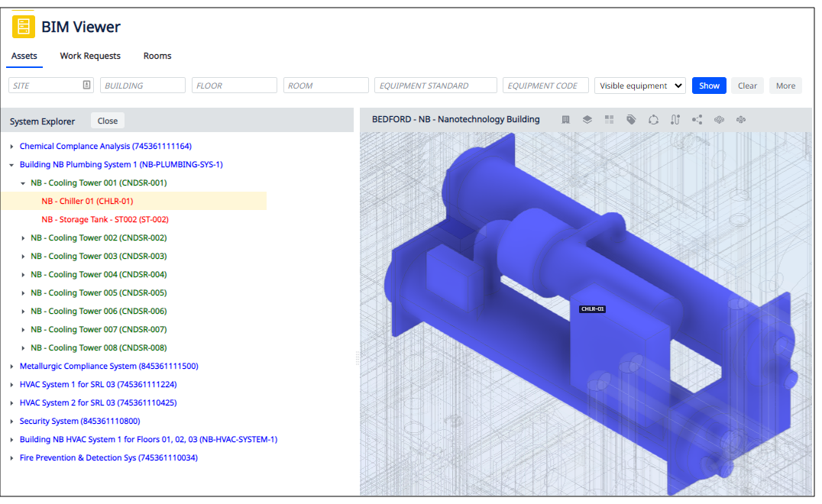Viewport: 822px width, 504px height.
Task: Switch to the Rooms tab
Action: pos(157,56)
